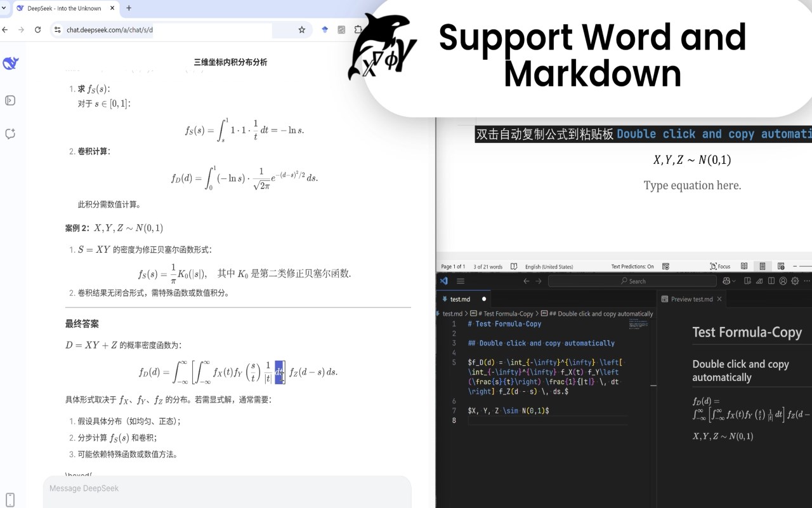
Task: Click the rendered f_D(d) formula in preview
Action: click(x=752, y=408)
